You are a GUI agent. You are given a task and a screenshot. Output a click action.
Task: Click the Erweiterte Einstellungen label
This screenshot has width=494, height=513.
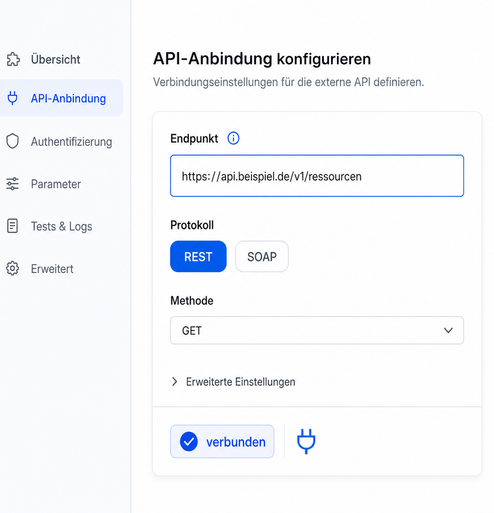[241, 382]
